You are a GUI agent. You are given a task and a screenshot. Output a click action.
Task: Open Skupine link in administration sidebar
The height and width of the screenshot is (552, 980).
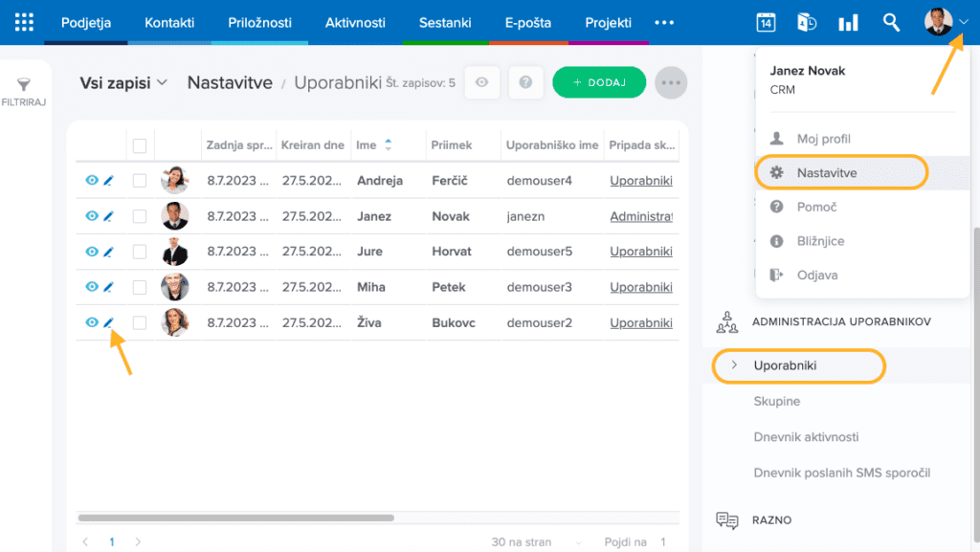(776, 402)
